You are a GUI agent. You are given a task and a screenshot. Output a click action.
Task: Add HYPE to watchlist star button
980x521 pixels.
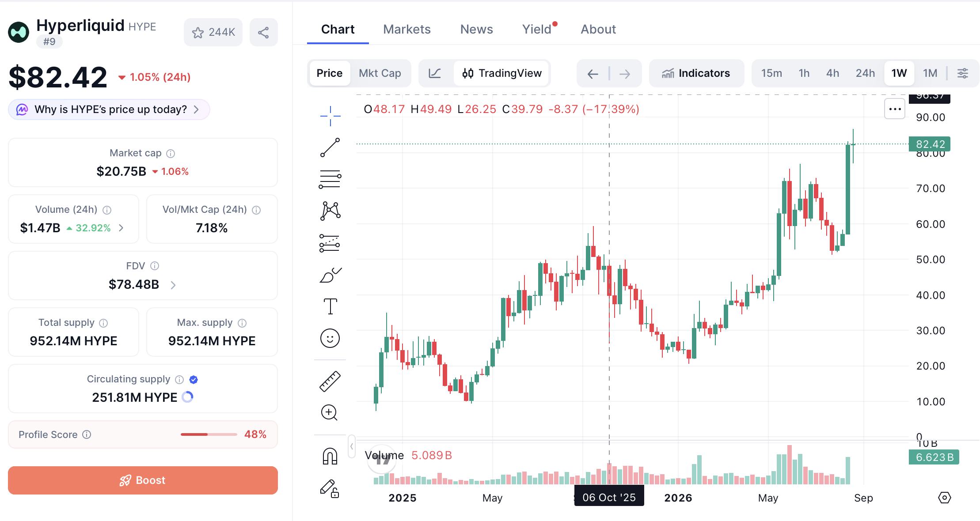[x=213, y=32]
